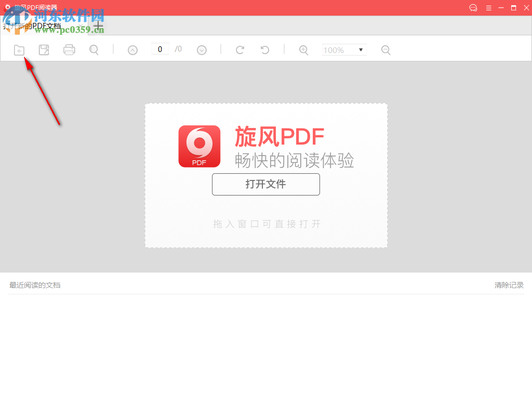Maximize the application window
Image resolution: width=532 pixels, height=400 pixels.
click(514, 8)
